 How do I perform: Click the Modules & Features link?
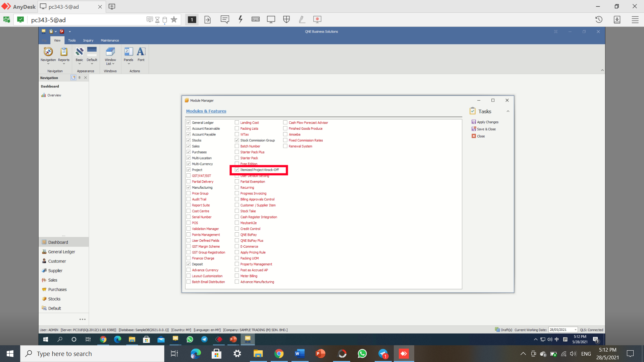[206, 111]
